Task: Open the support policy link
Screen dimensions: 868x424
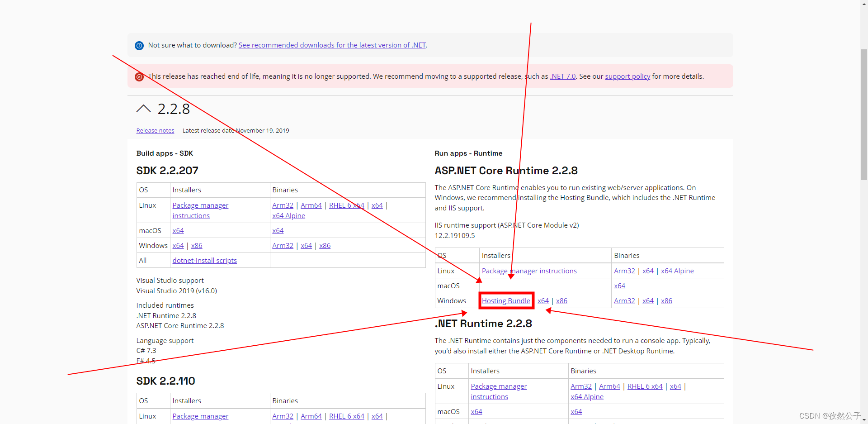Action: 627,76
